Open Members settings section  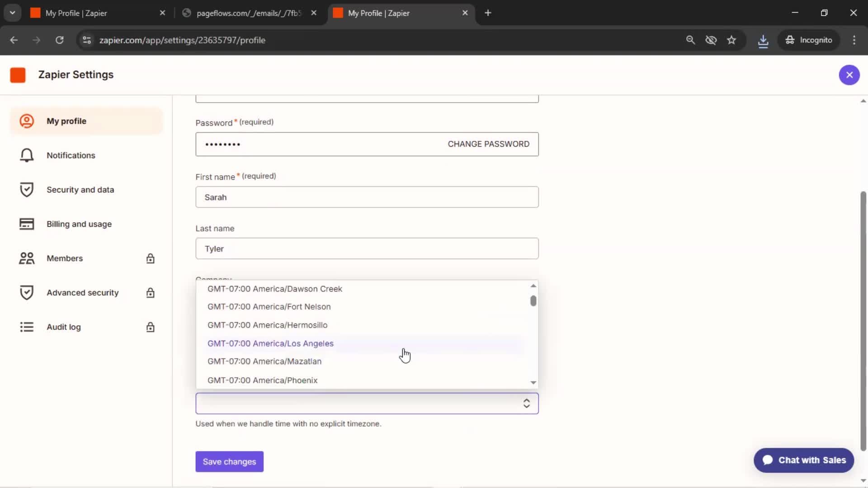86,258
